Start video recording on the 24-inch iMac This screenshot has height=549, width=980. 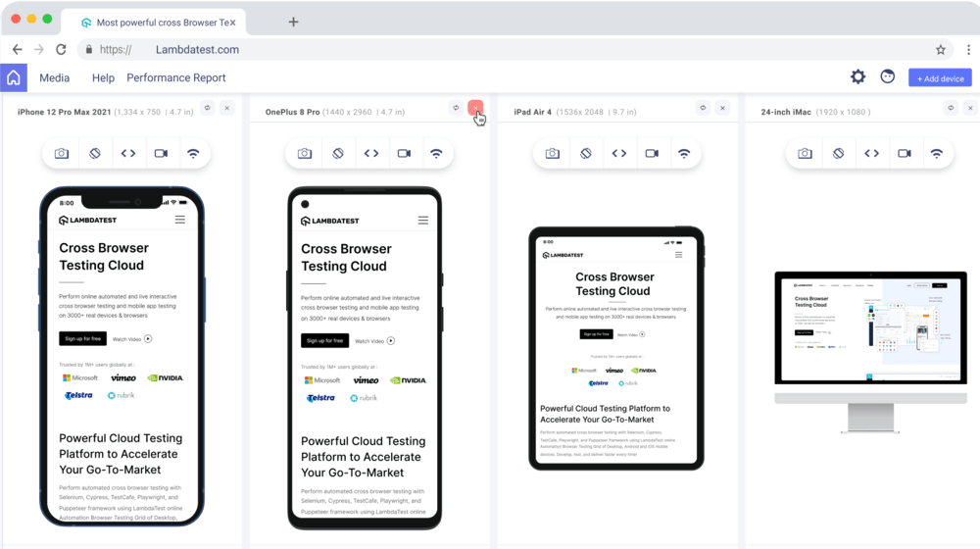coord(904,153)
